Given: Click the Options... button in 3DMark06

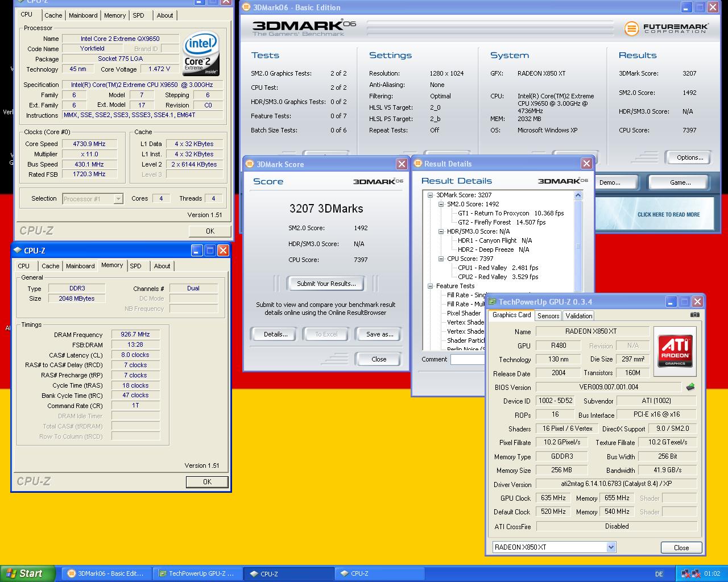Looking at the screenshot, I should point(690,157).
